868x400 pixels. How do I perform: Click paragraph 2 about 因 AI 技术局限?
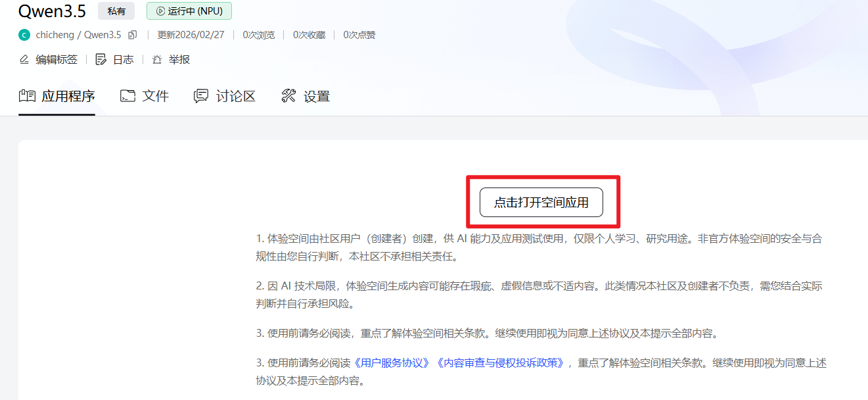coord(539,295)
